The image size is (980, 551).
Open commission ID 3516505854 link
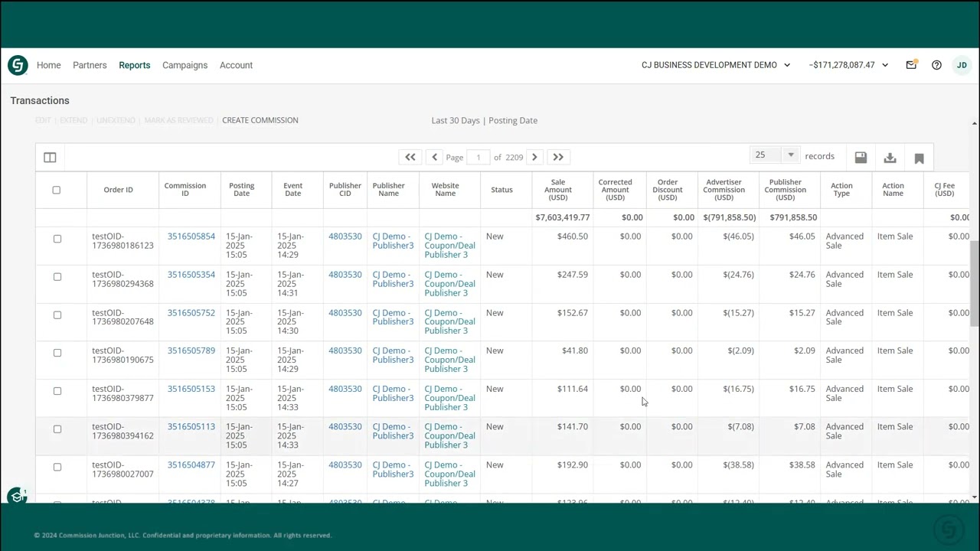tap(191, 236)
